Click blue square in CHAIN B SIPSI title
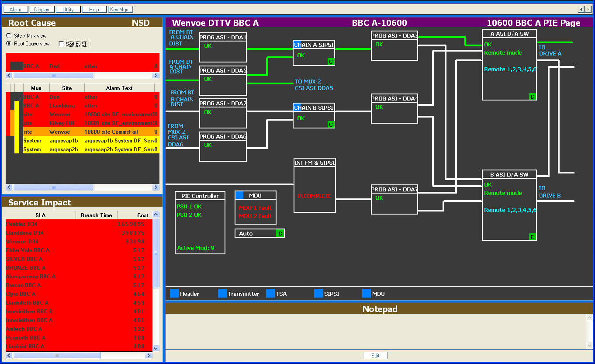Screen dimensions: 595x364 pyautogui.click(x=297, y=107)
